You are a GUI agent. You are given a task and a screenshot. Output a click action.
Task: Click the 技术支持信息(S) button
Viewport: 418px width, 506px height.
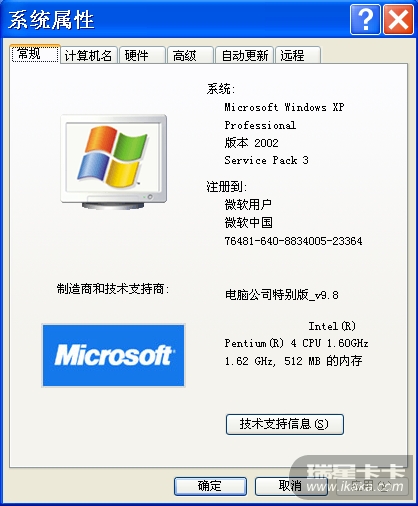(285, 424)
